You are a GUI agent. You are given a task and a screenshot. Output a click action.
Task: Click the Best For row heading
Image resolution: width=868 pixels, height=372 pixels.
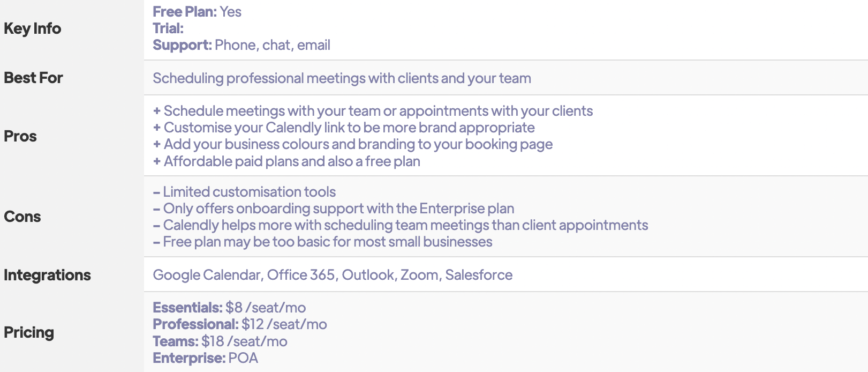pos(33,78)
